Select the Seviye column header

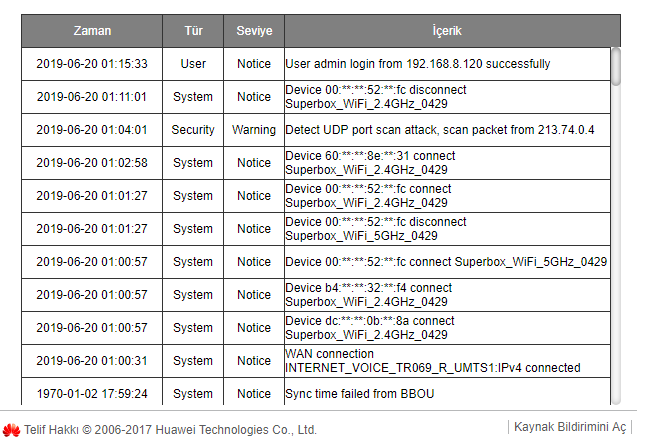(254, 31)
